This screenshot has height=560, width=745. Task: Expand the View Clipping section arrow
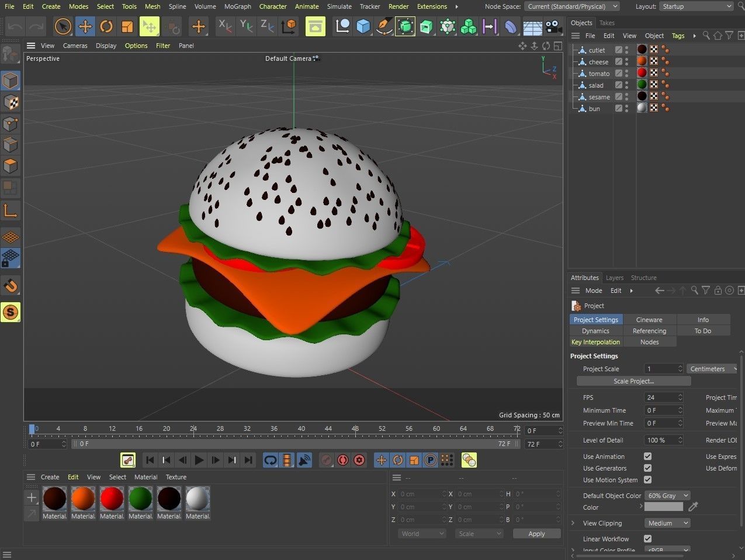point(573,523)
